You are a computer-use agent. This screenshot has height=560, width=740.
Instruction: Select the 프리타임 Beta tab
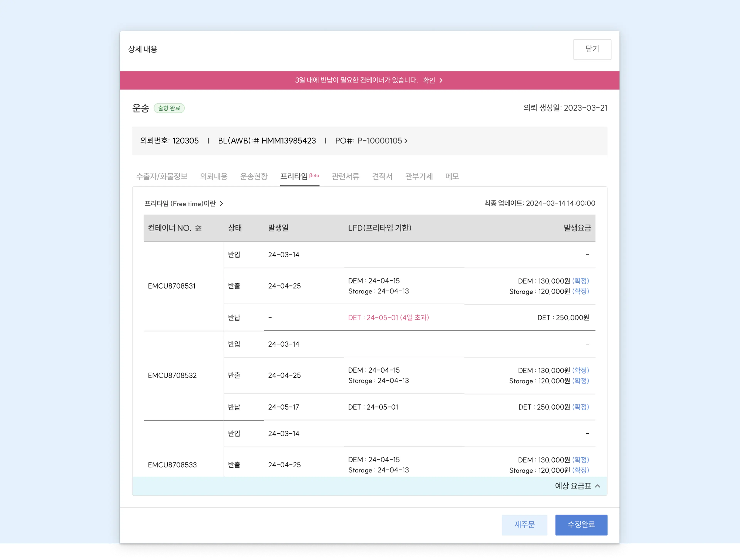299,176
